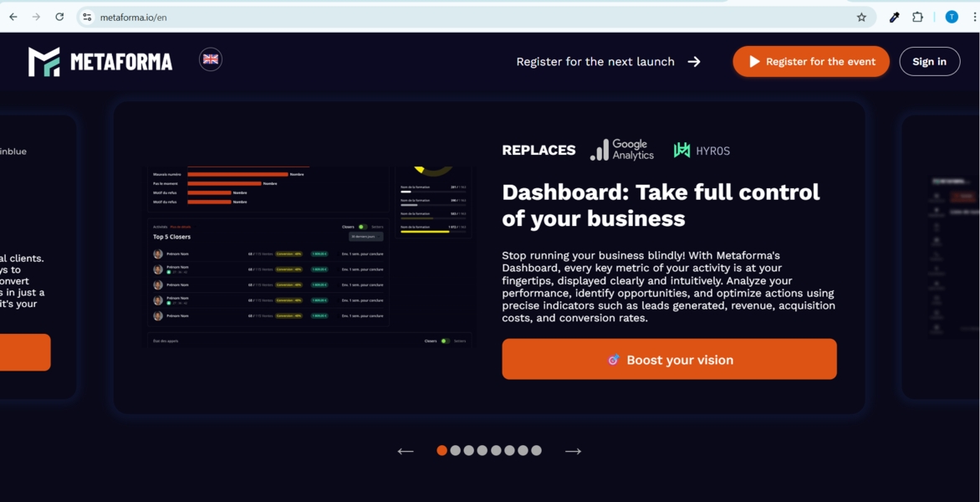Show the previous carousel slide arrow
Screen dimensions: 980x502
[x=406, y=451]
